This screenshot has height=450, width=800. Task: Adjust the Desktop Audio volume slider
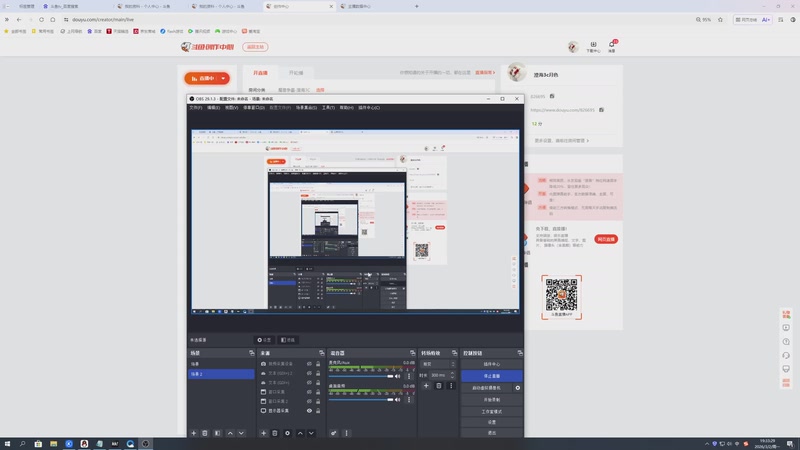[361, 400]
